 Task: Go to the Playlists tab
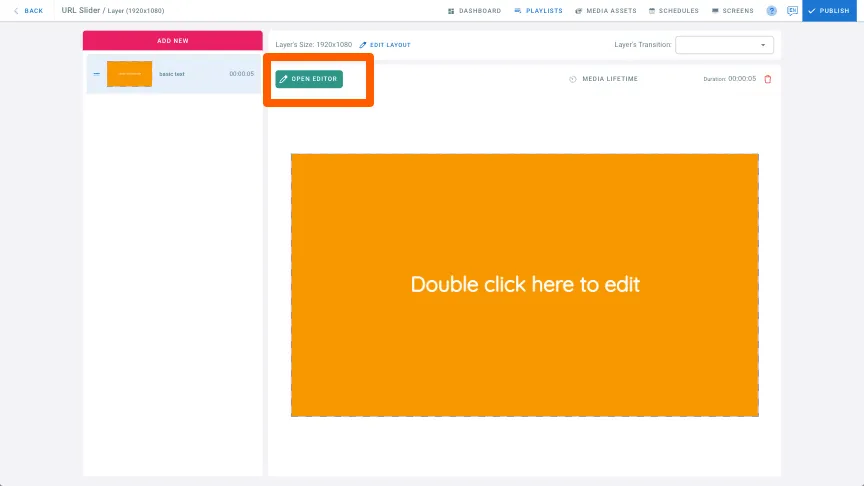538,11
